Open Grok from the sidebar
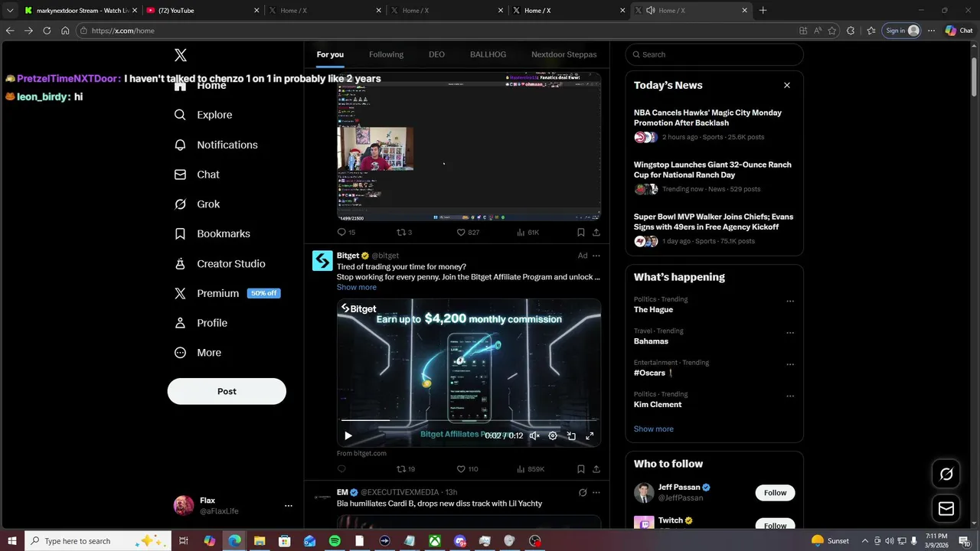Viewport: 980px width, 551px height. tap(197, 204)
